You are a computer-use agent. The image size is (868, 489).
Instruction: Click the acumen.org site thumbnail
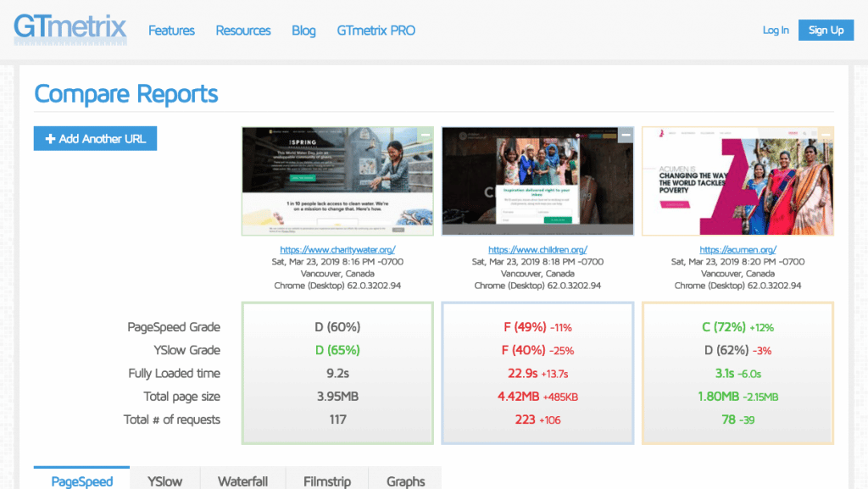tap(738, 181)
